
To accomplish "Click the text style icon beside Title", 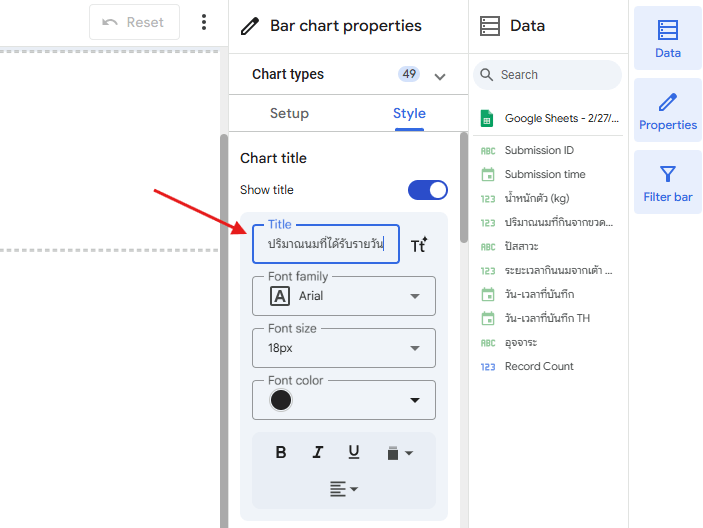I will (x=419, y=245).
